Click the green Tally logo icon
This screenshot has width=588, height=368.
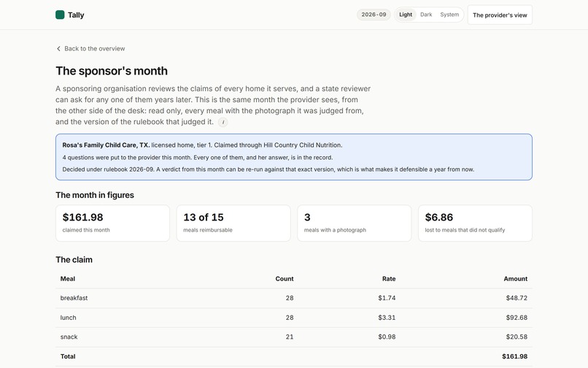pos(60,15)
